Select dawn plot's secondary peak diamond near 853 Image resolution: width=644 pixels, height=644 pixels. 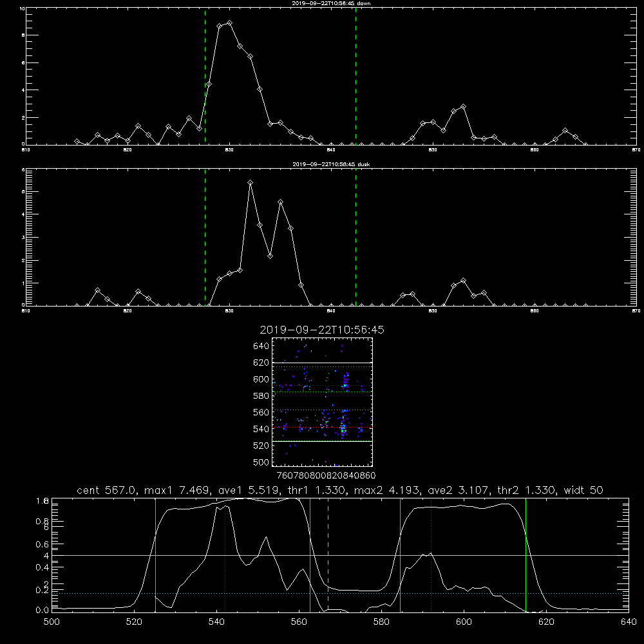pos(463,106)
